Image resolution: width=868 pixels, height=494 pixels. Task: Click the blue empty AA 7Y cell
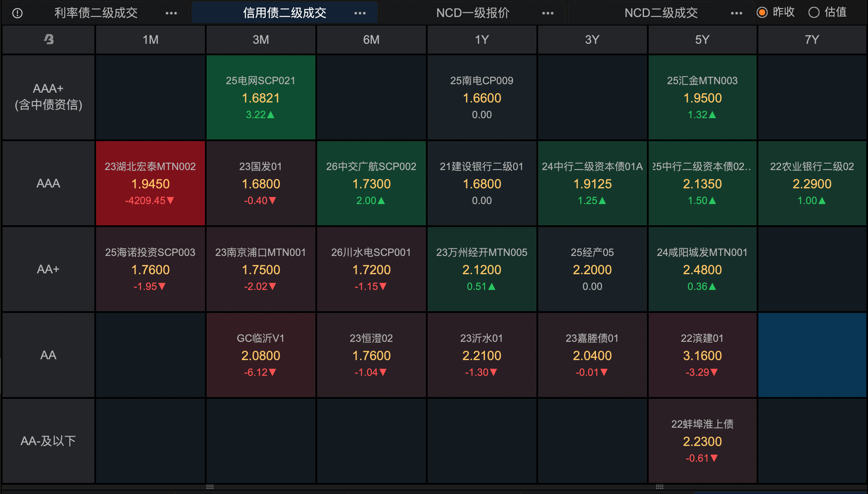point(812,355)
